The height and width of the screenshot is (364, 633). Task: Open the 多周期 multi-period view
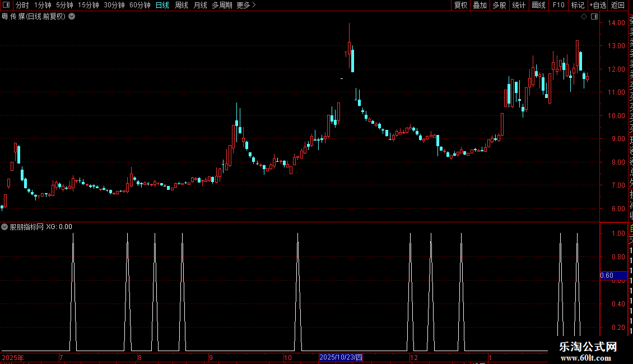tap(222, 5)
